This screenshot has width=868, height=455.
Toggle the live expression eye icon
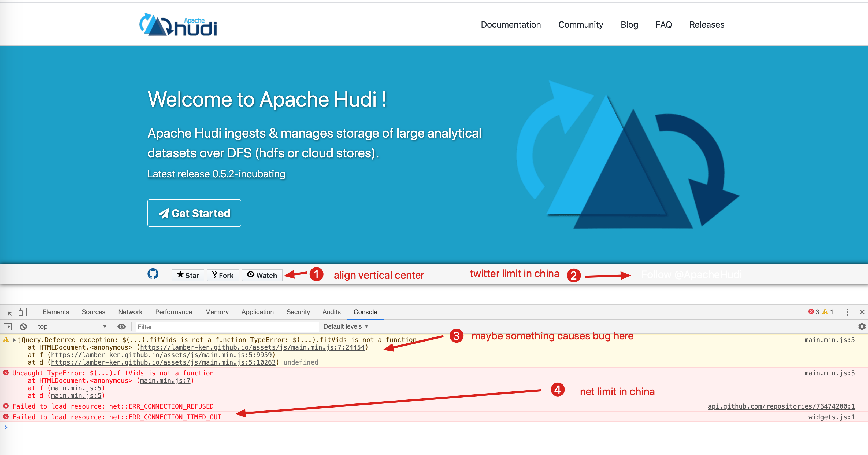(122, 326)
